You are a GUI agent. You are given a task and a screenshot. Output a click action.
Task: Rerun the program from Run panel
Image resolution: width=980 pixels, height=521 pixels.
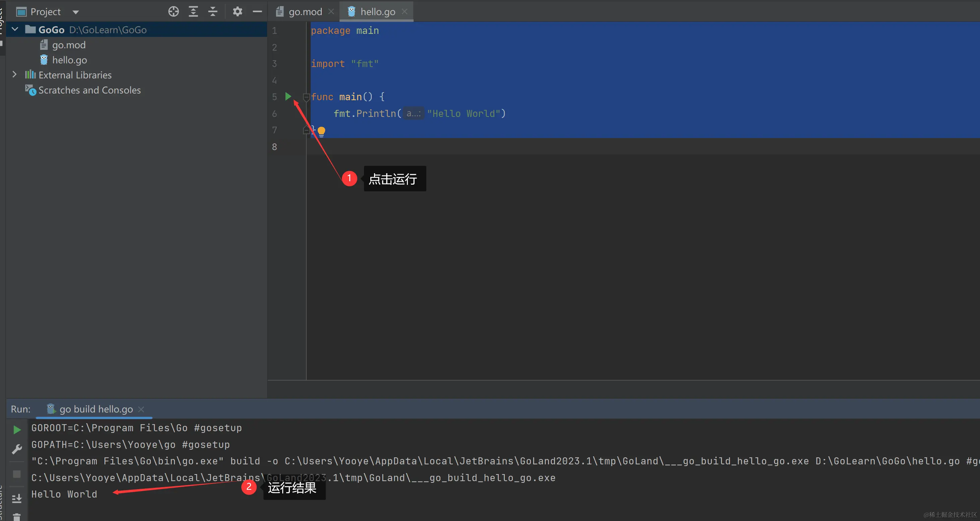click(x=17, y=430)
